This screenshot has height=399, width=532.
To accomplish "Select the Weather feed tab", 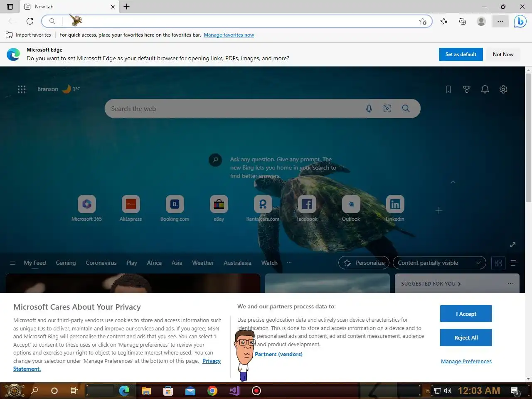I will pos(203,263).
